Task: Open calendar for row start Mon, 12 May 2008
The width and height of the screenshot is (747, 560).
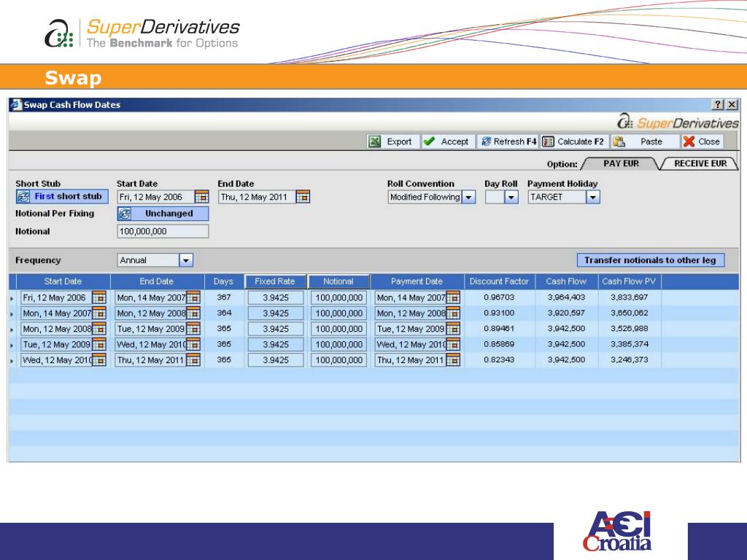Action: pyautogui.click(x=99, y=329)
